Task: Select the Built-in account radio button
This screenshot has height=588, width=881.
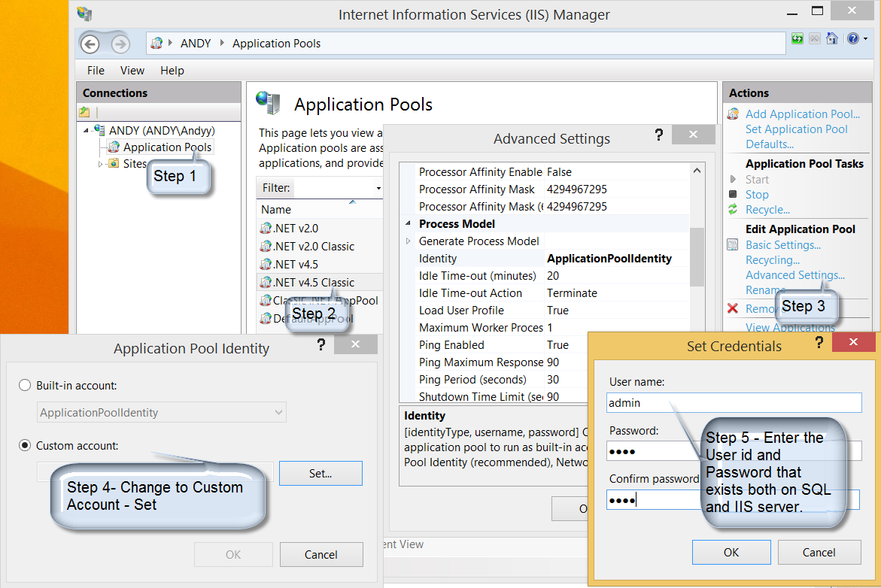Action: tap(24, 385)
